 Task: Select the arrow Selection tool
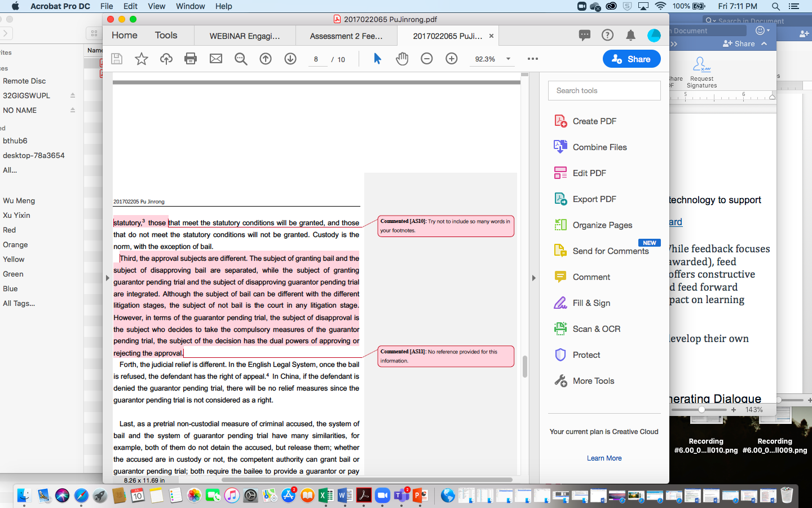coord(377,59)
